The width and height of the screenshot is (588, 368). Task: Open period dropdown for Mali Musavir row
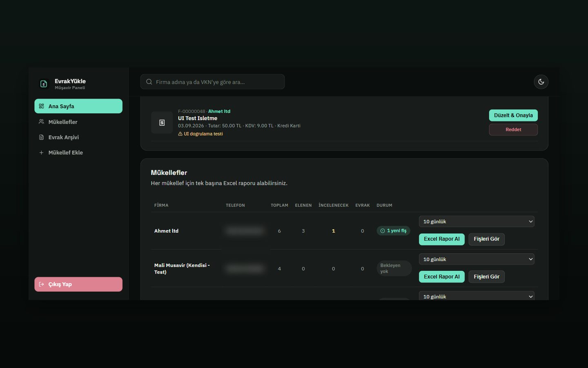477,259
